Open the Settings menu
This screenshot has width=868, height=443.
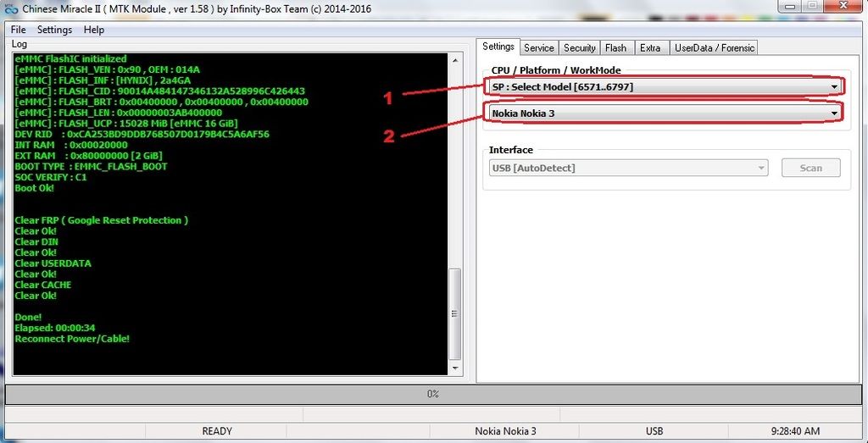(x=54, y=30)
